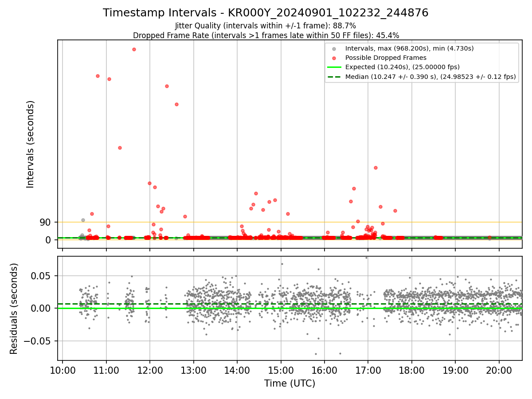Click the 'Intervals (seconds)' y-axis label
Viewport: 532px width, 399px height.
[x=30, y=144]
